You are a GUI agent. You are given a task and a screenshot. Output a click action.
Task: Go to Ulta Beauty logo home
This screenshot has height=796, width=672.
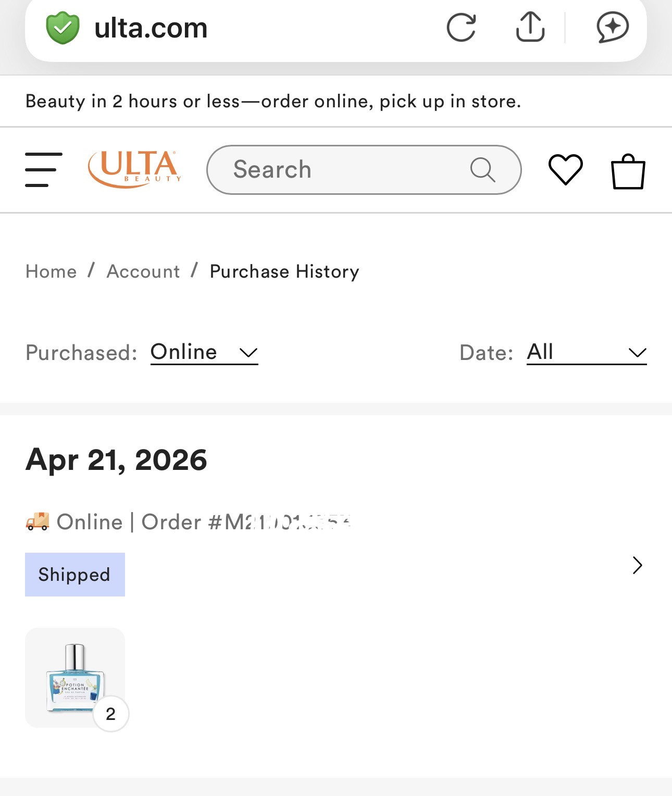[x=134, y=169]
